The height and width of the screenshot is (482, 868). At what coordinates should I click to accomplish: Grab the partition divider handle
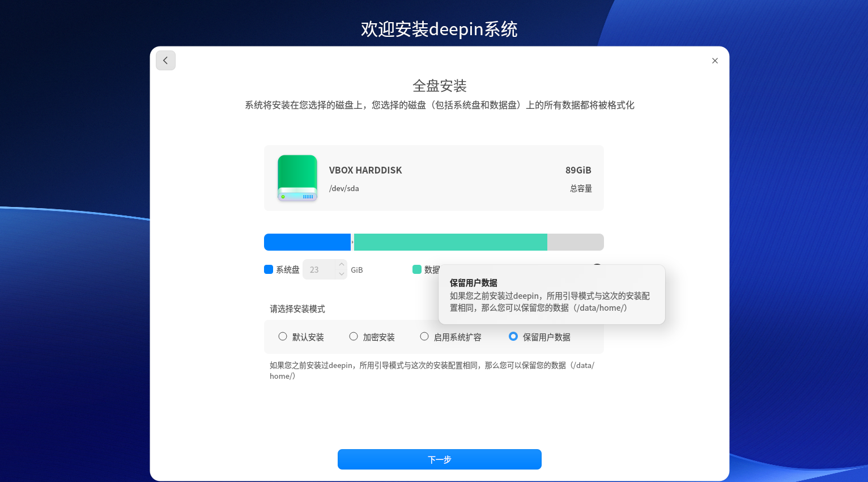coord(352,242)
